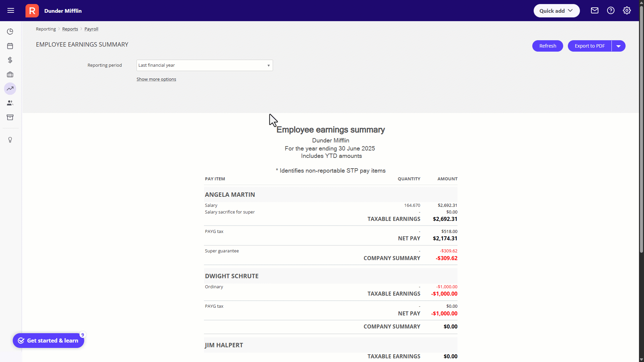Screen dimensions: 644x362
Task: Click the Reporting breadcrumb text
Action: click(x=46, y=29)
